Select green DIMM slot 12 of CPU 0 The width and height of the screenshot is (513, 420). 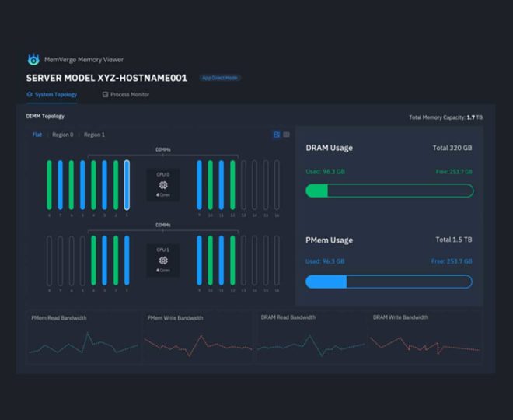point(232,185)
